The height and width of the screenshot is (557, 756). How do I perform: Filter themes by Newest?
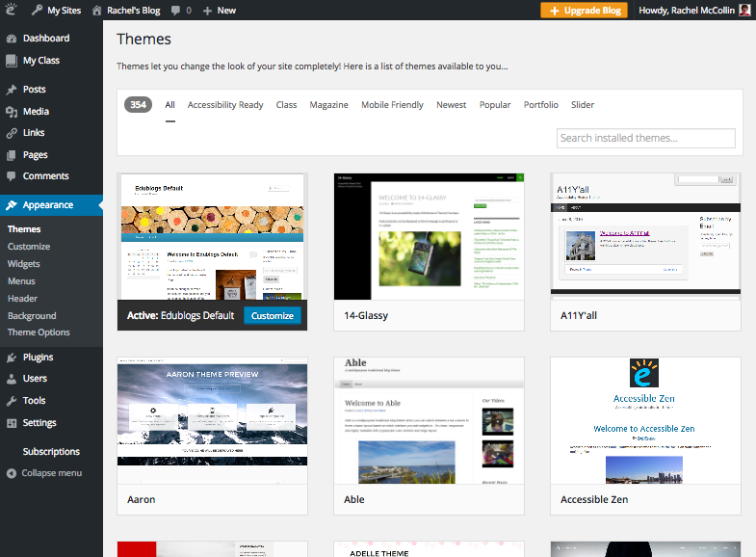[x=452, y=105]
